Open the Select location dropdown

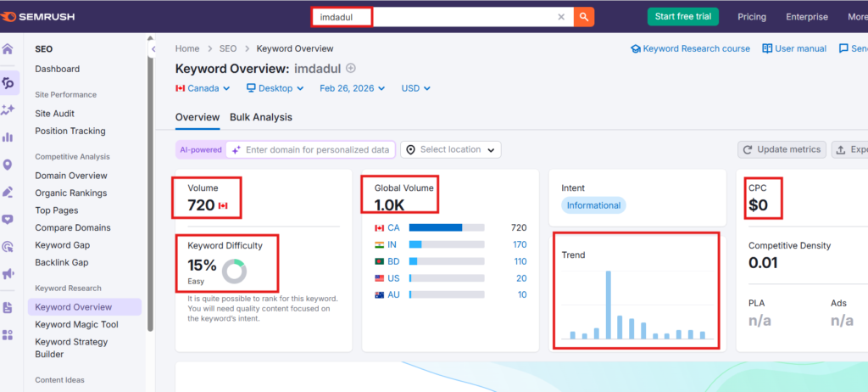[450, 150]
